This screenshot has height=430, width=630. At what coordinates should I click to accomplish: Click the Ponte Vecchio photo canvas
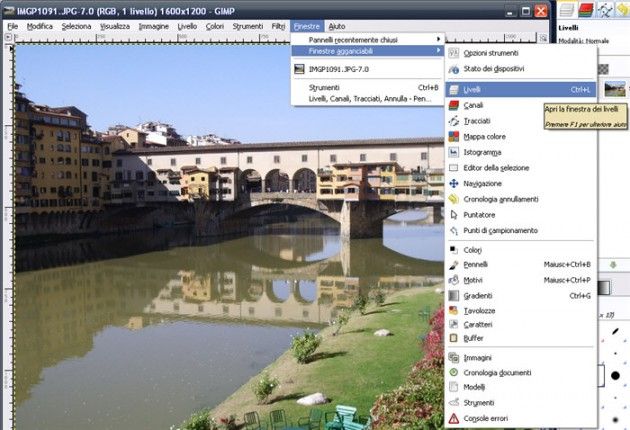tap(229, 237)
